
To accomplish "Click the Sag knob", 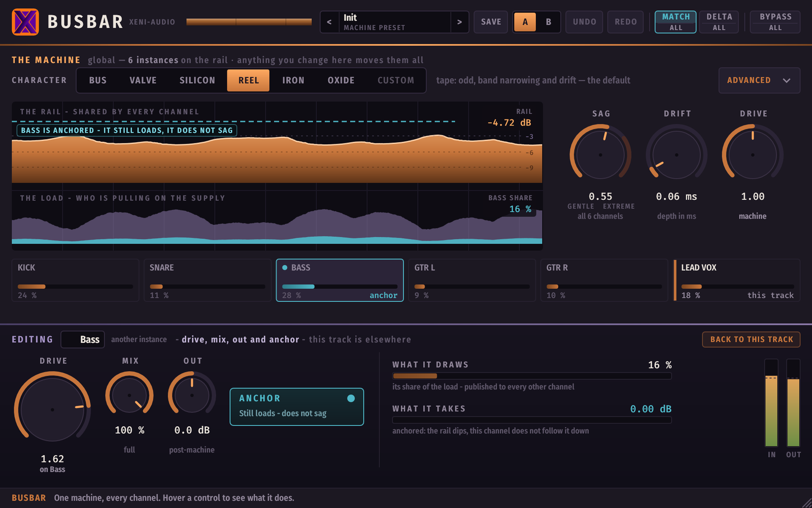I will pyautogui.click(x=600, y=154).
